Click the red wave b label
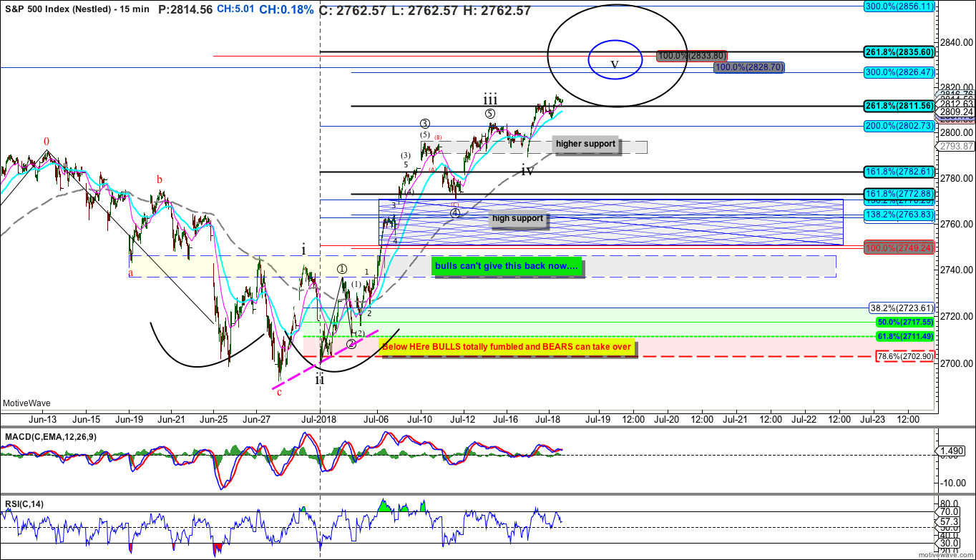Screen dimensions: 976x560 [x=160, y=179]
